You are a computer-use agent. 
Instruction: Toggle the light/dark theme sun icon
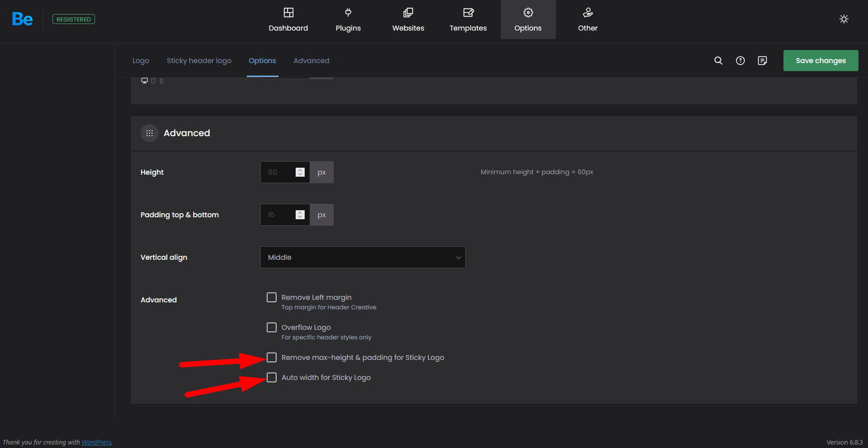(843, 19)
